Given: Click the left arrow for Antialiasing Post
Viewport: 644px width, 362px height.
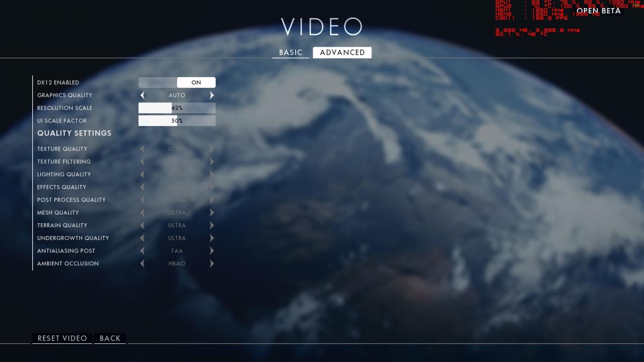Looking at the screenshot, I should [x=142, y=250].
